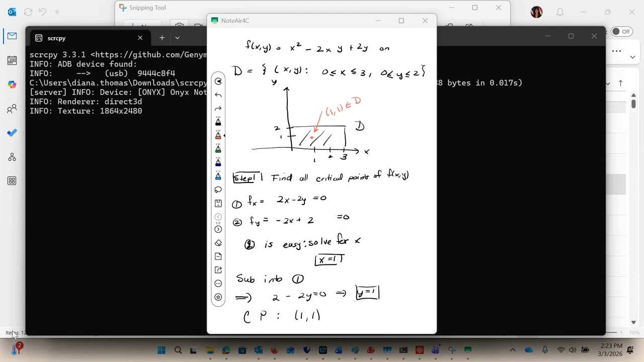Open File Explorer from the taskbar
This screenshot has width=644, height=362.
(210, 350)
